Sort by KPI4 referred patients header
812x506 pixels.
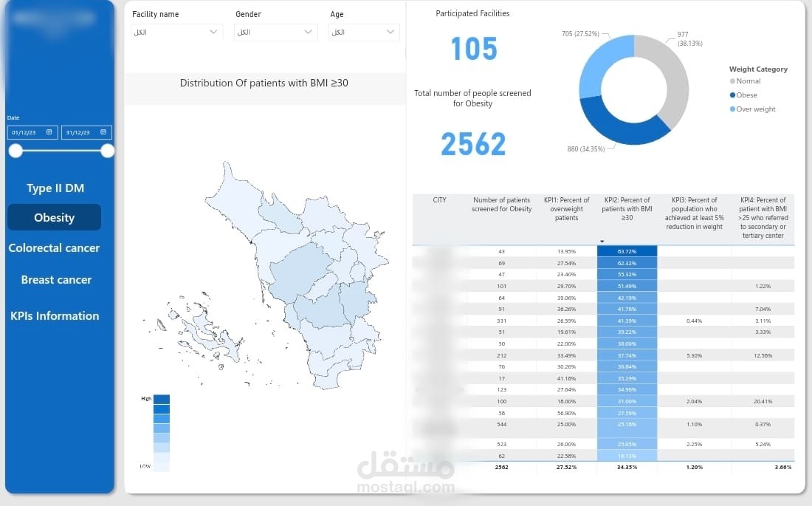click(x=763, y=218)
